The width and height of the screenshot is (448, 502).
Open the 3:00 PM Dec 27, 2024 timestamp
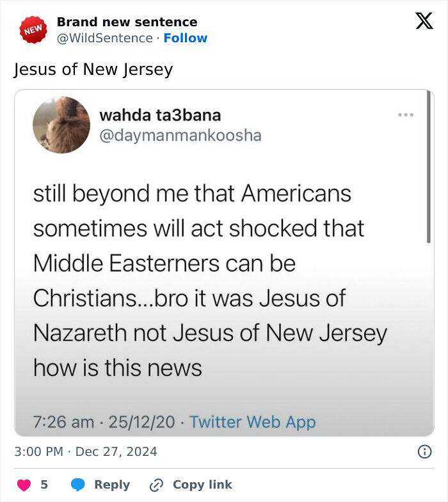(x=85, y=451)
